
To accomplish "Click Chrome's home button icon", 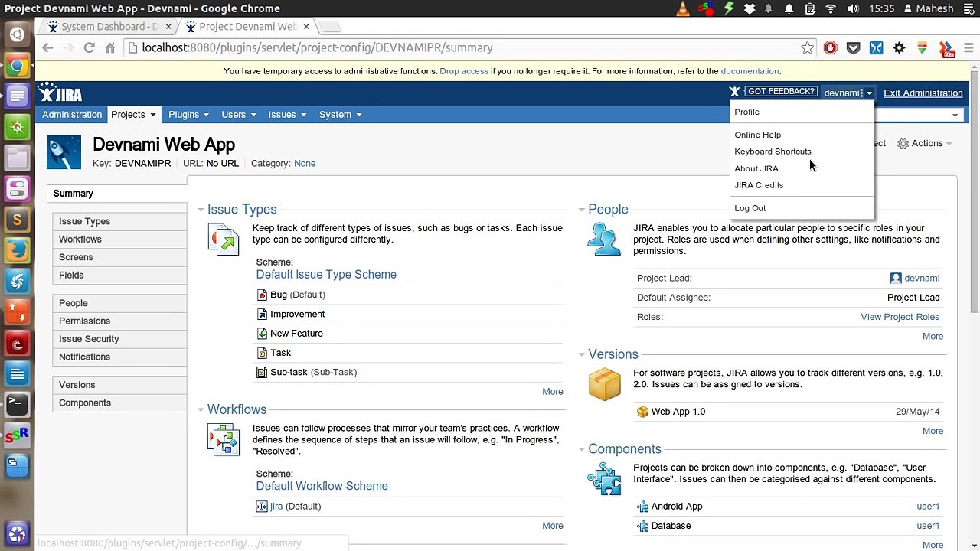I will [110, 47].
